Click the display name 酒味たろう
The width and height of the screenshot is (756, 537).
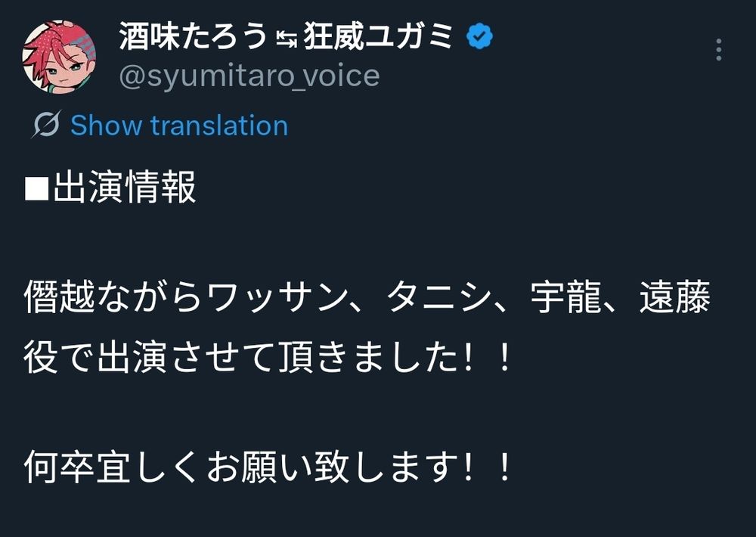[x=194, y=36]
